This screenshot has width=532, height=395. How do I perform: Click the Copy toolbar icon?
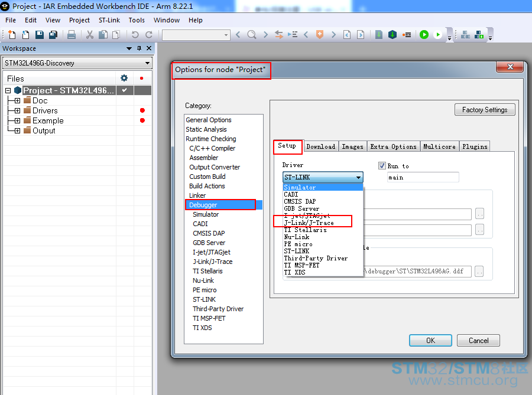pyautogui.click(x=103, y=35)
